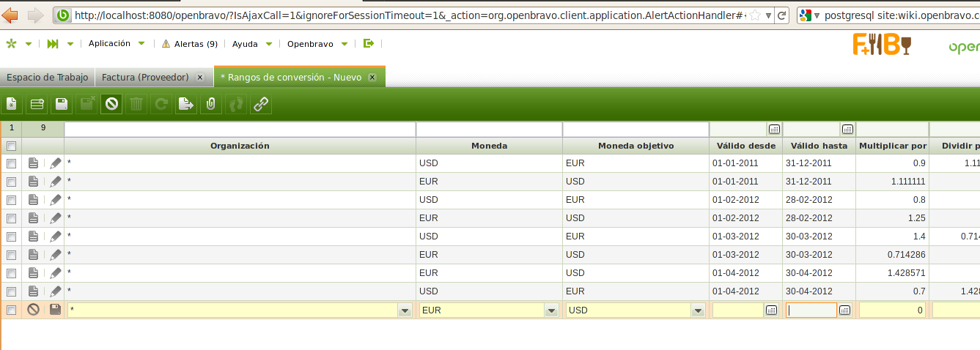Viewport: 980px width, 350px height.
Task: Tick the checkbox of the first USD row
Action: point(11,163)
